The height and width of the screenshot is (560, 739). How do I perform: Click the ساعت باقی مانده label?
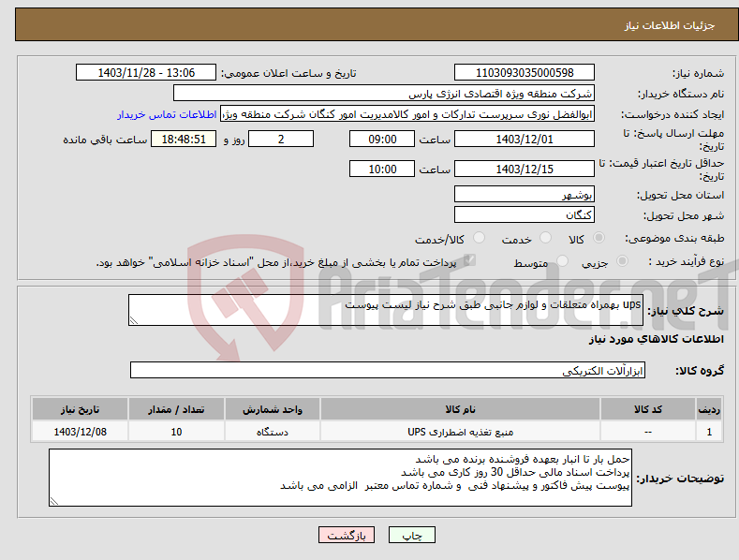(105, 140)
